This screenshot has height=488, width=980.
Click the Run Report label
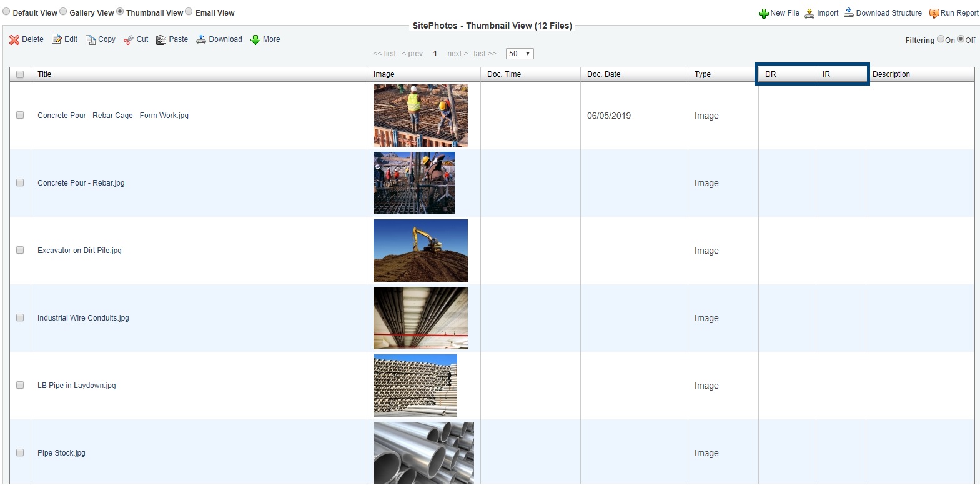coord(959,13)
